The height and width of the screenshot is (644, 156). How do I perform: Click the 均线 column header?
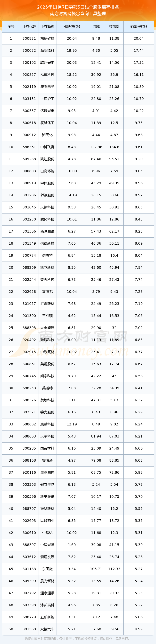96,26
